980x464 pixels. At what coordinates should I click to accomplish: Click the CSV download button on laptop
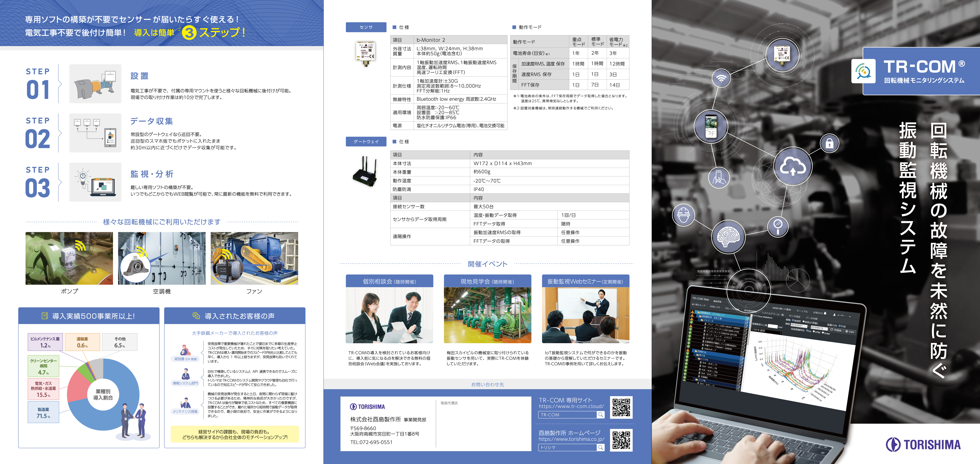(850, 332)
